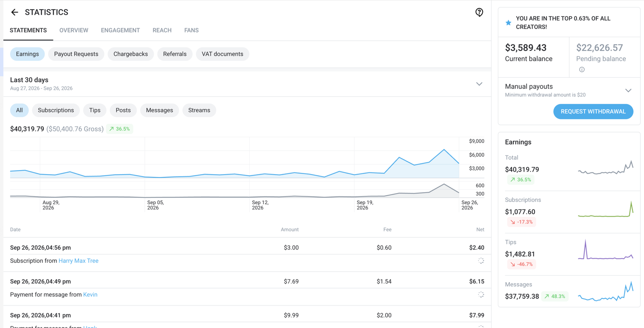Select the Chargebacks chip
Screen dimensions: 644x328
coord(130,54)
